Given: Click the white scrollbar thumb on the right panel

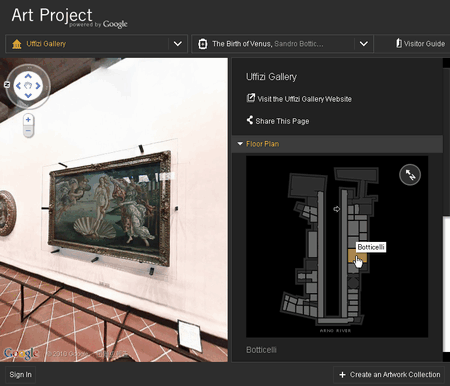Looking at the screenshot, I should pyautogui.click(x=446, y=284).
